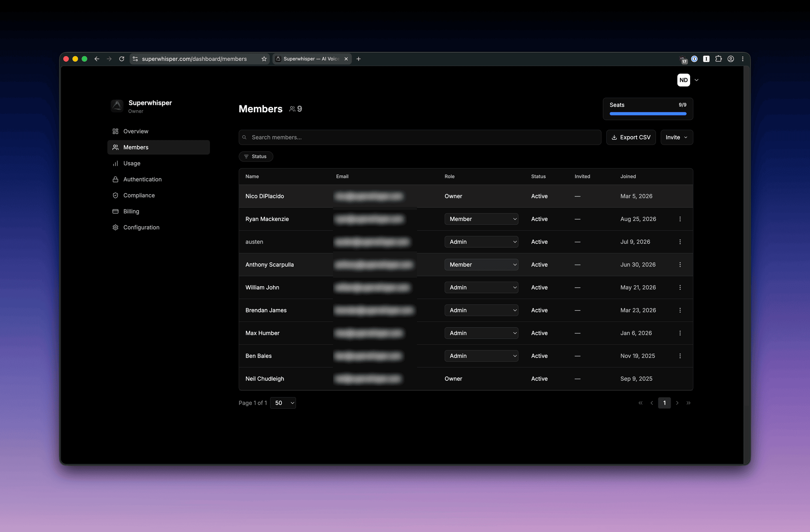The height and width of the screenshot is (532, 810).
Task: Jump to first page double arrow
Action: coord(640,403)
